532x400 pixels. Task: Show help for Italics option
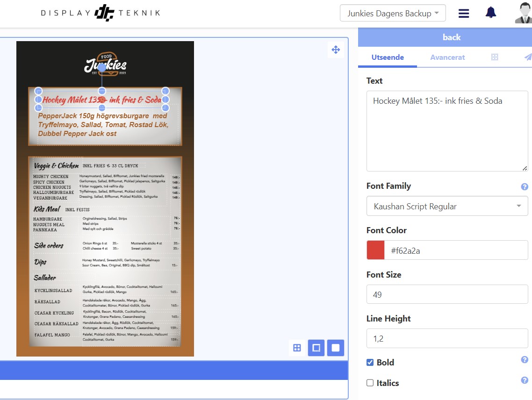pyautogui.click(x=524, y=380)
